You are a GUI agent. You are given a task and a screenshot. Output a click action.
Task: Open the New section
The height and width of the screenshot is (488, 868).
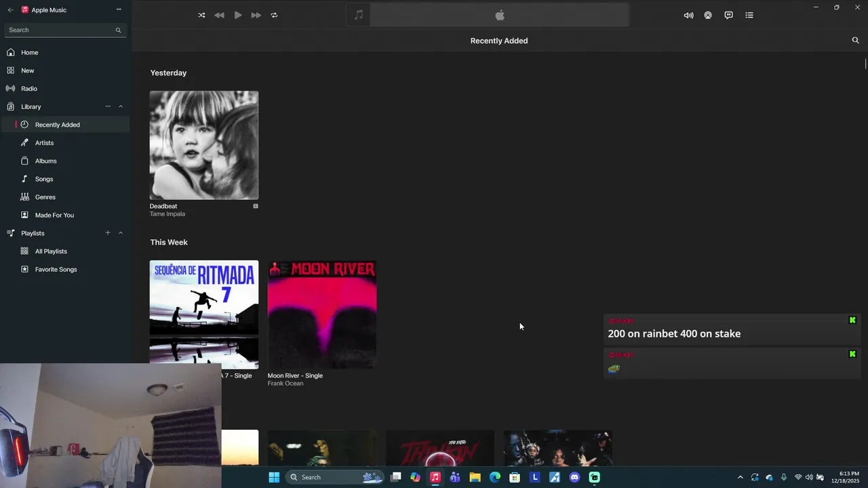click(x=64, y=70)
